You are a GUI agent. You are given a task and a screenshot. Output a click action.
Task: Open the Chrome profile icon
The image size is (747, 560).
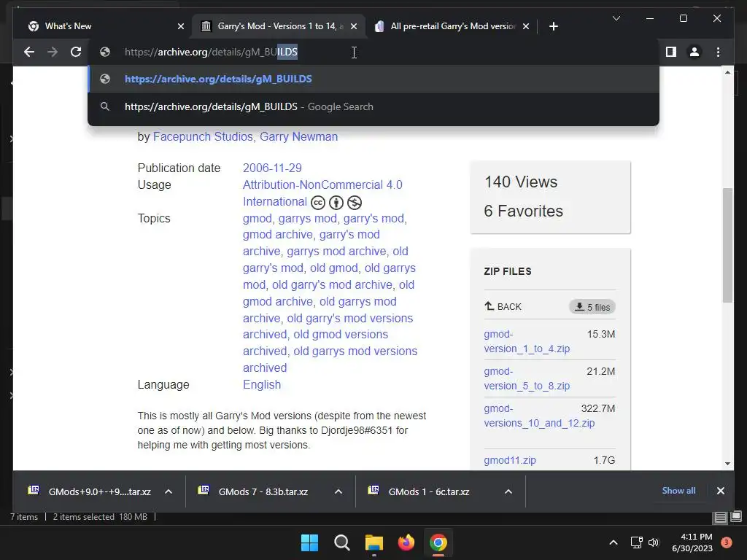pyautogui.click(x=694, y=52)
